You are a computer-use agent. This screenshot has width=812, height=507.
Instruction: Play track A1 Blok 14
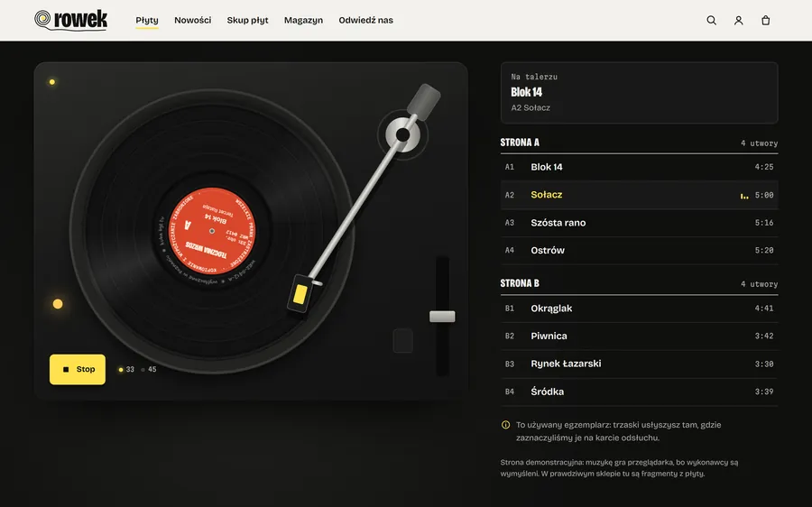click(x=639, y=167)
